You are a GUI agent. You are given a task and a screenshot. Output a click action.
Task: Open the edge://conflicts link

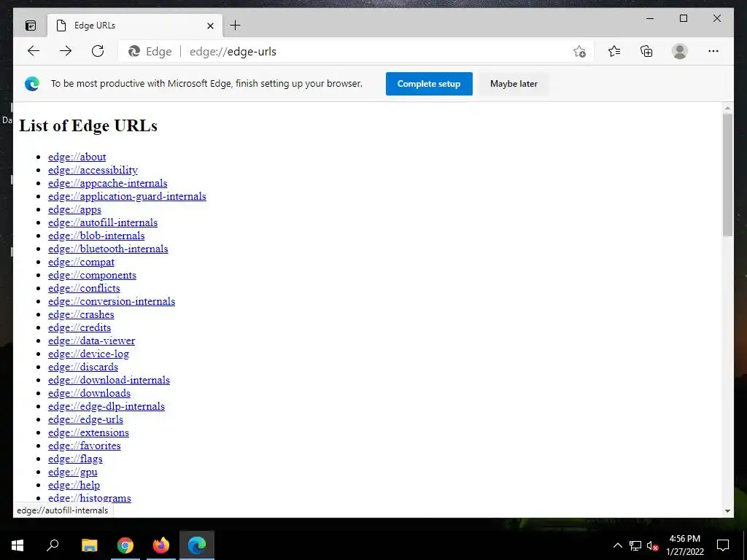tap(84, 288)
